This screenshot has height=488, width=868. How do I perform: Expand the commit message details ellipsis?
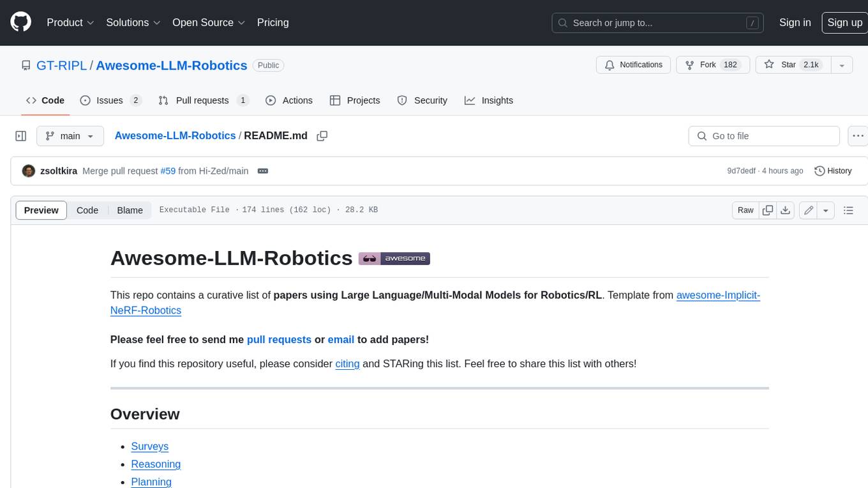(x=262, y=171)
